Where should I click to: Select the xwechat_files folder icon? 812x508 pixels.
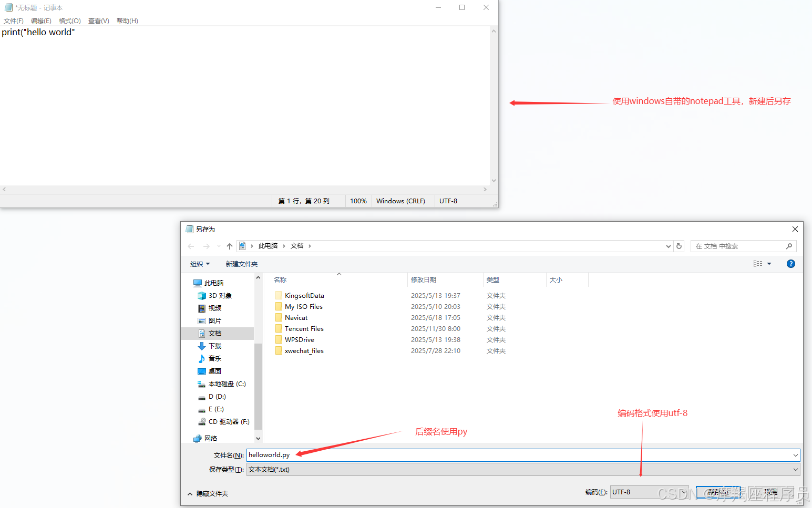pos(279,351)
